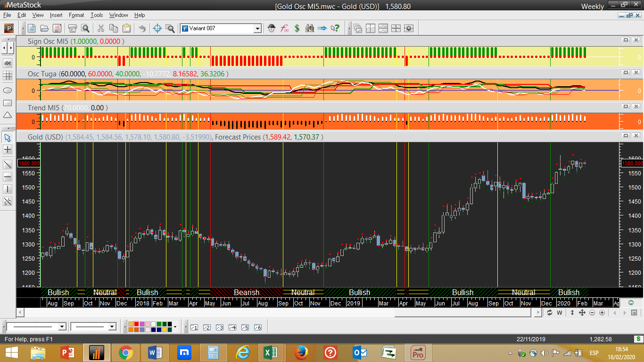Click the Expert Advisor hat icon
Screen dimensions: 644x362
click(x=272, y=28)
